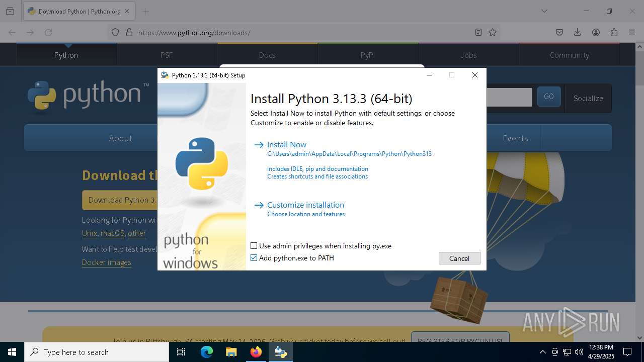Click the browser forward arrow
This screenshot has height=362, width=644.
click(x=30, y=32)
